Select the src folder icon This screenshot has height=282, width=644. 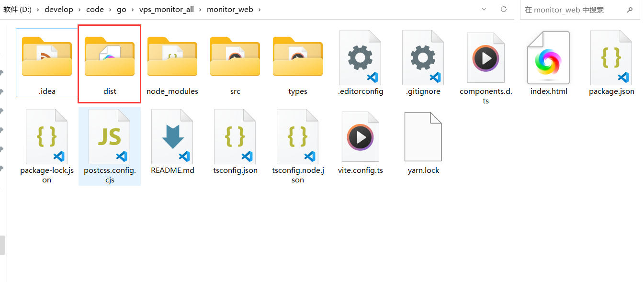pos(235,57)
